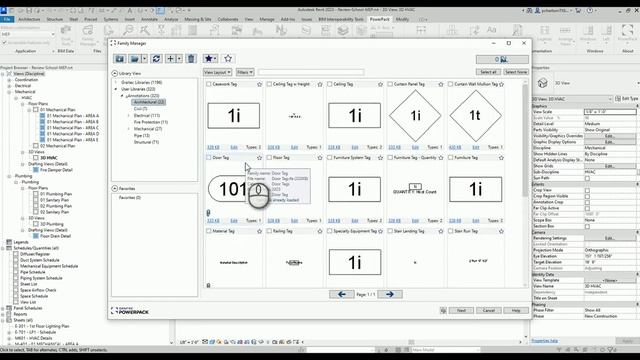Toggle Section Box checkbox in Properties panel
This screenshot has width=640, height=360.
coord(587,226)
